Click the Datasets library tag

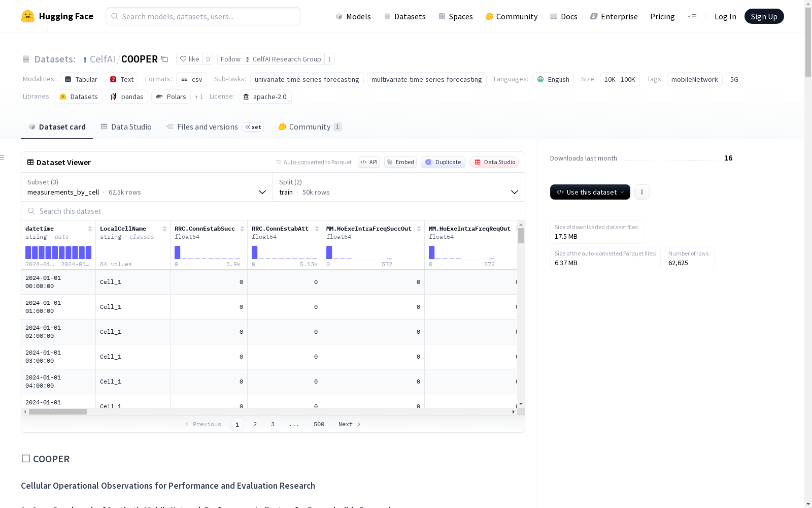[79, 97]
